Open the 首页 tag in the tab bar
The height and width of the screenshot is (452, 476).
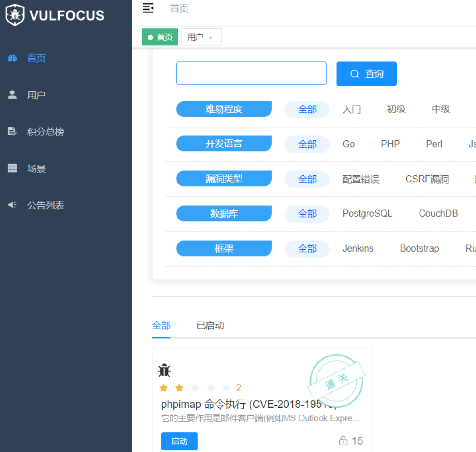pos(160,37)
